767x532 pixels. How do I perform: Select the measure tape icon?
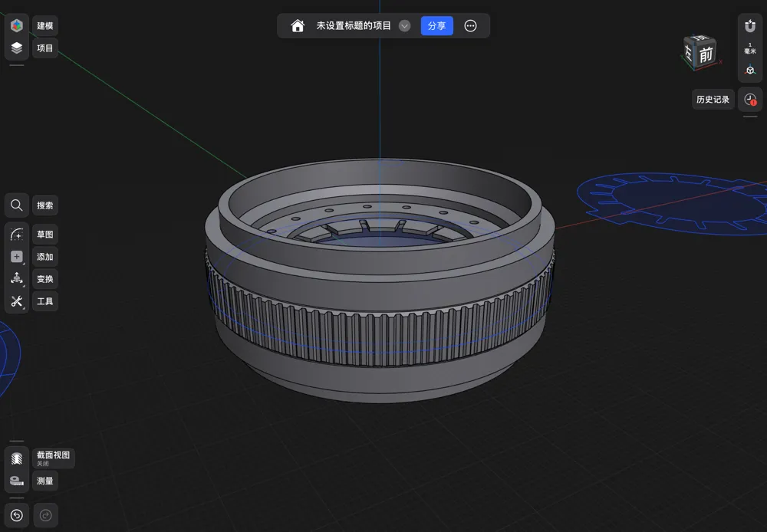pos(17,481)
